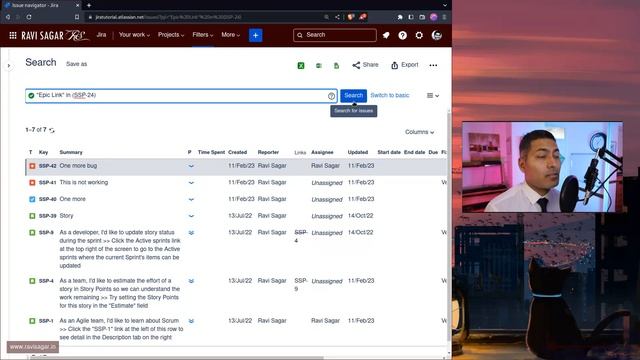Open 'This is not working' summary
Image resolution: width=640 pixels, height=360 pixels.
pos(84,182)
